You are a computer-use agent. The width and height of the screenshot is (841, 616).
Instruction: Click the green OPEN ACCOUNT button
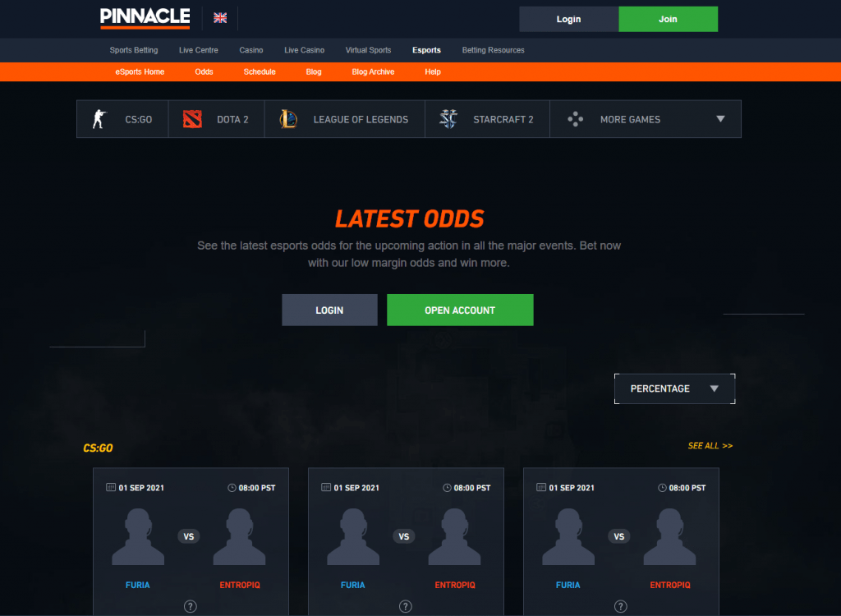[460, 310]
